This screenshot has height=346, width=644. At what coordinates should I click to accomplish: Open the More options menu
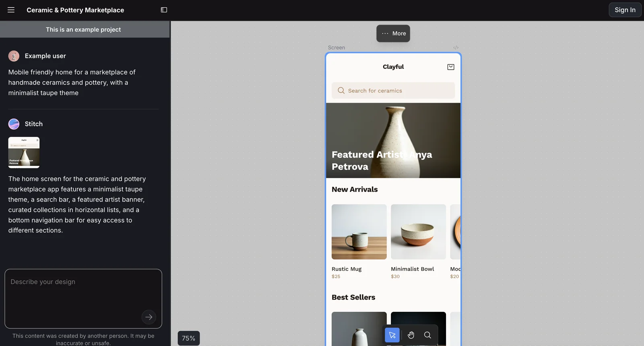(393, 33)
